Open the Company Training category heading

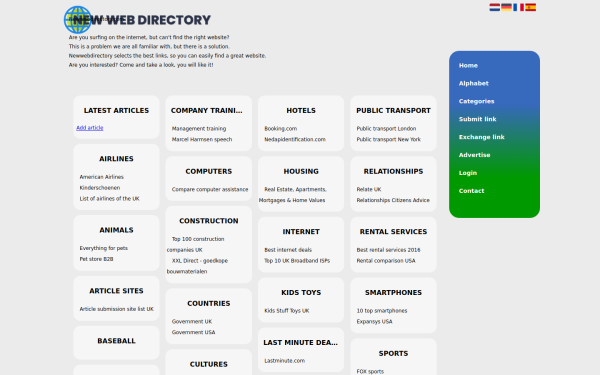pyautogui.click(x=207, y=111)
